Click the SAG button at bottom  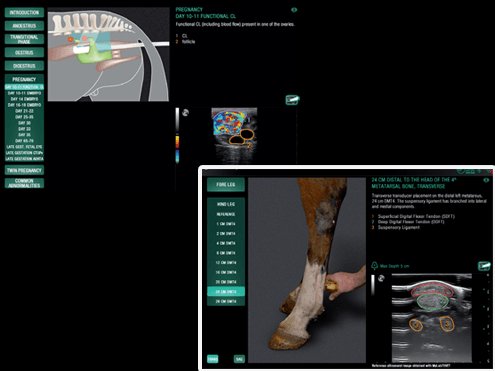coord(239,359)
